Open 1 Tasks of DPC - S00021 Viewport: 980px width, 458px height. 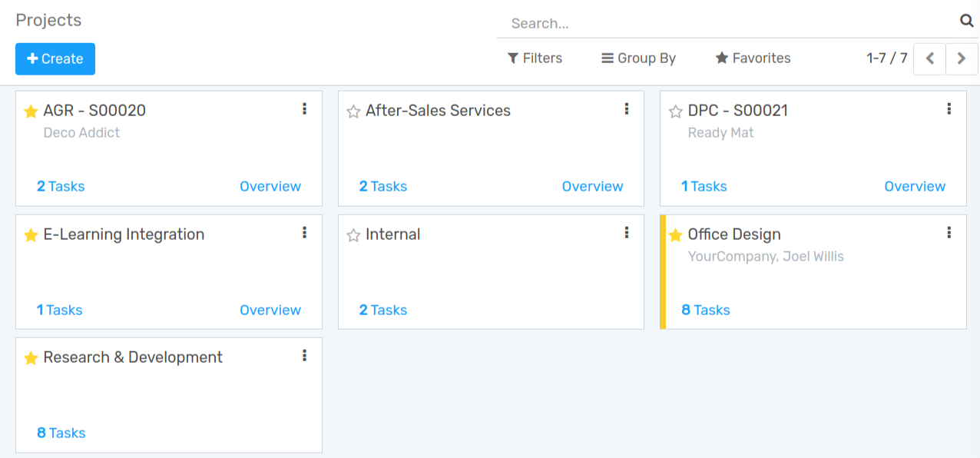704,186
